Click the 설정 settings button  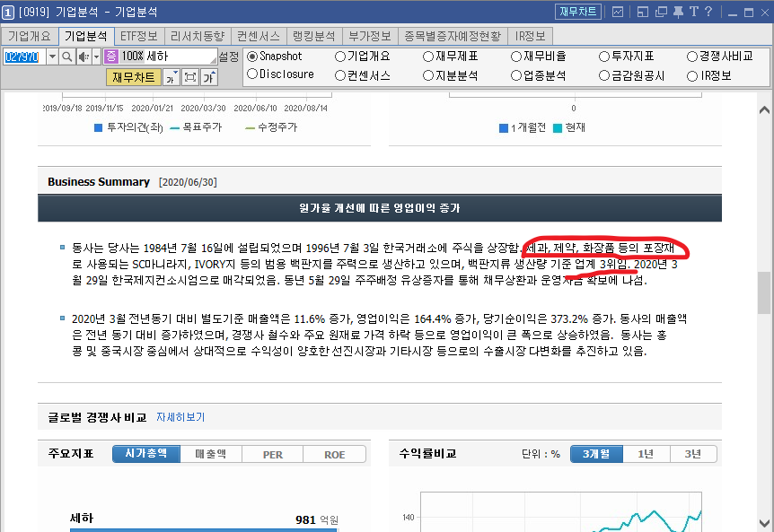click(x=229, y=57)
